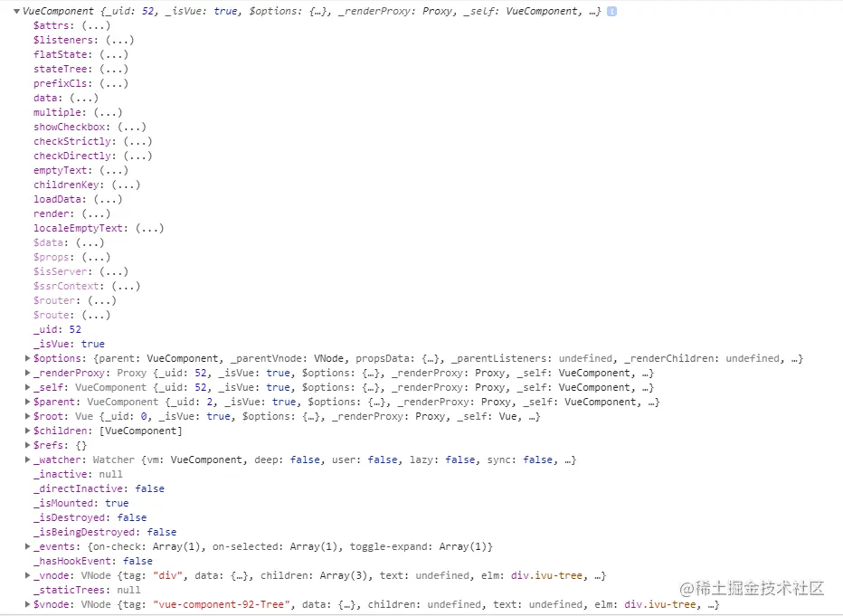Invoke getter for $isServer
This screenshot has width=843, height=616.
tap(114, 272)
